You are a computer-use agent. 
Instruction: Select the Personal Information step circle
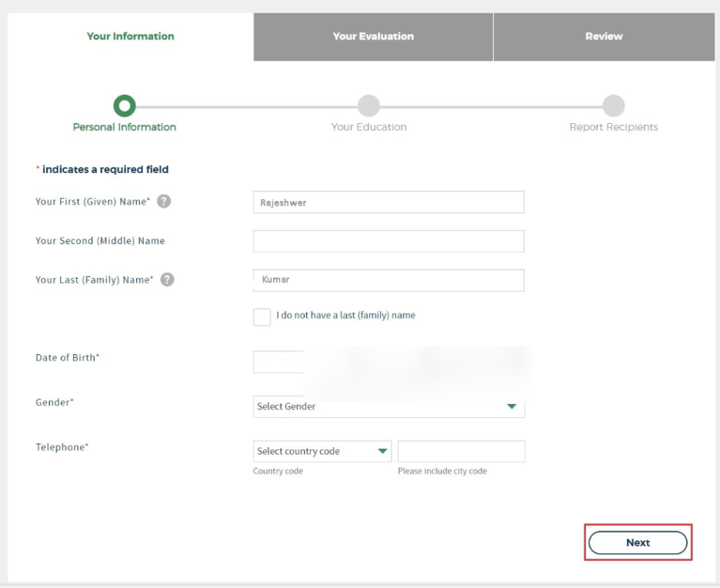coord(125,105)
